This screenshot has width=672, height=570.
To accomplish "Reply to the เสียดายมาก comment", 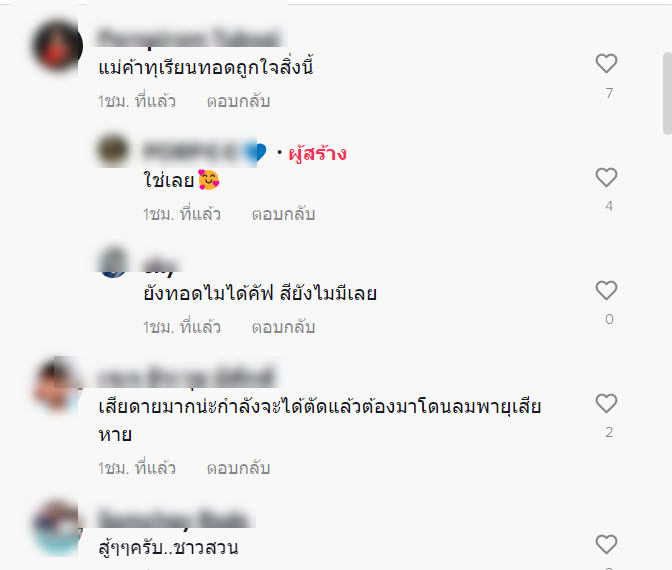I will point(238,468).
